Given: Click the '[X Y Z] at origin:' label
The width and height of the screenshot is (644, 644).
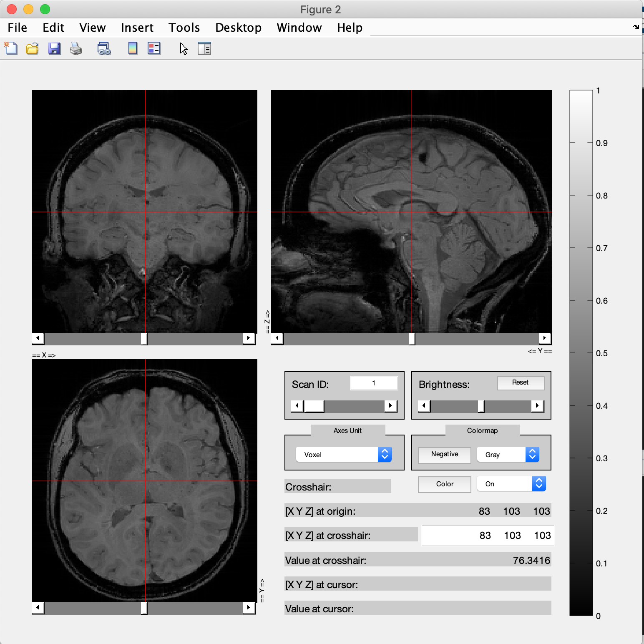Looking at the screenshot, I should [x=320, y=511].
